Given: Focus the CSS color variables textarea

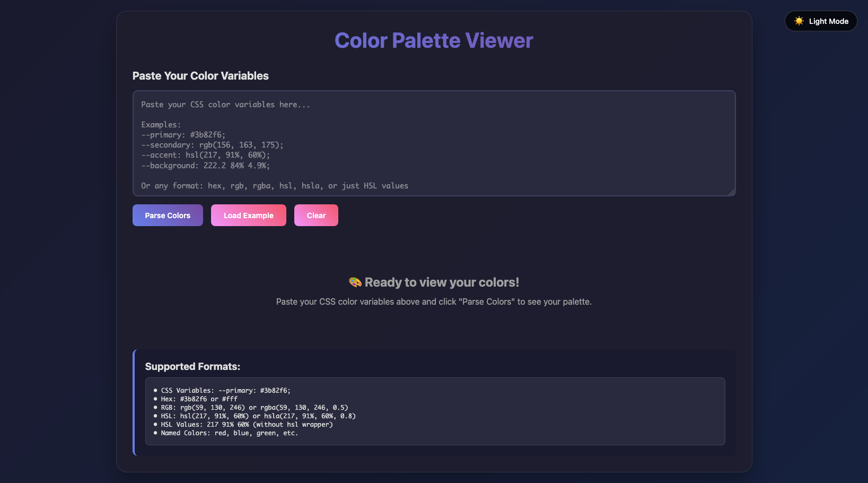Looking at the screenshot, I should point(434,143).
